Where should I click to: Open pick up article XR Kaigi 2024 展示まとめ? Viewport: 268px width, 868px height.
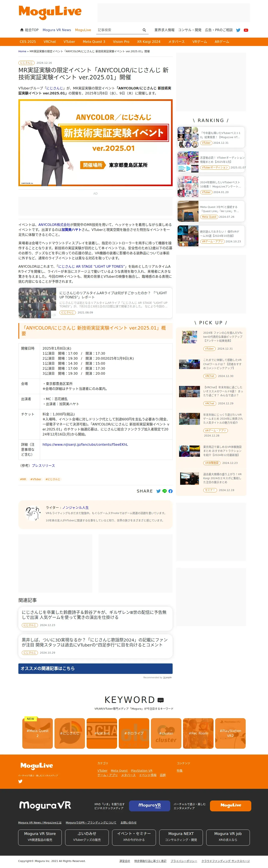[211, 482]
